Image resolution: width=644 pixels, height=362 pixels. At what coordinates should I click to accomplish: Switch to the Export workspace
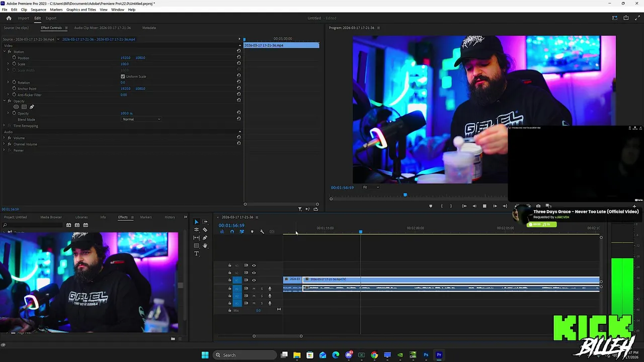click(51, 18)
